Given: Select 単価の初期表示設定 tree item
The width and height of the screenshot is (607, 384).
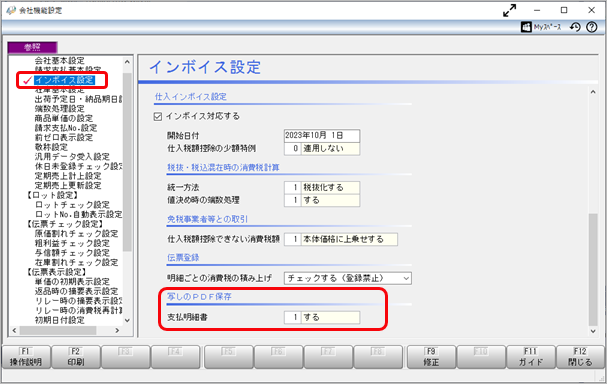Looking at the screenshot, I should pyautogui.click(x=72, y=281).
